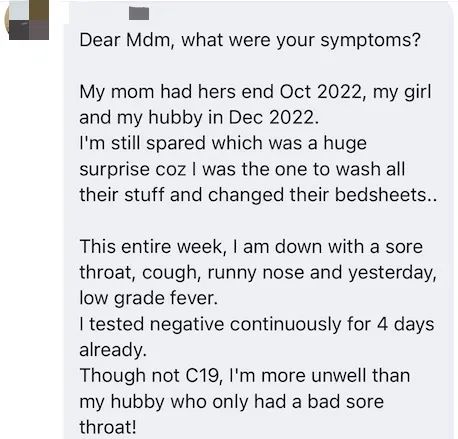Viewport: 458px width, 439px height.
Task: Click the term 'C19' in the comment
Action: (204, 376)
